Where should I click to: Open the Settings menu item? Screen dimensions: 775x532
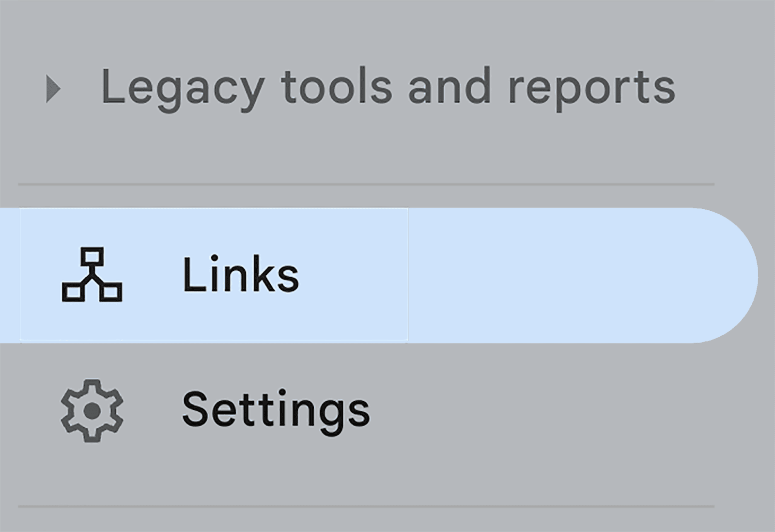[276, 410]
